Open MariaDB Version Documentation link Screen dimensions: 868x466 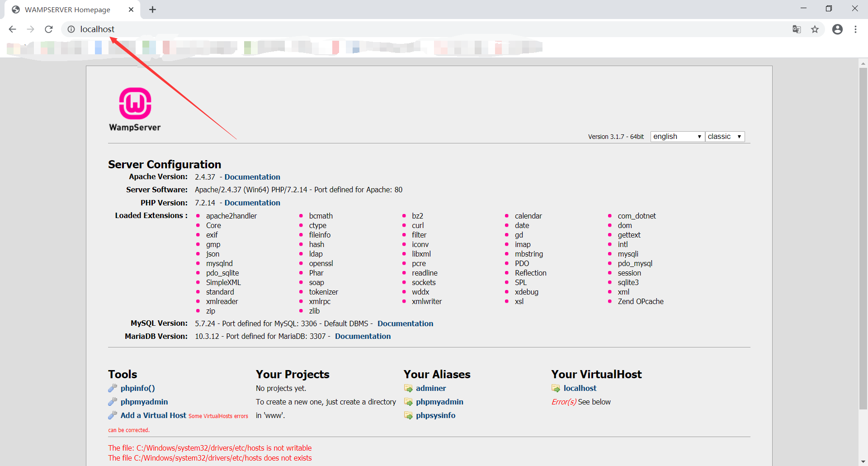point(363,336)
